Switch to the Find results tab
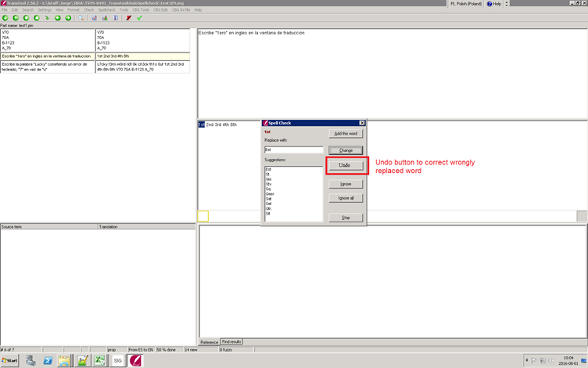Image resolution: width=588 pixels, height=368 pixels. [232, 342]
